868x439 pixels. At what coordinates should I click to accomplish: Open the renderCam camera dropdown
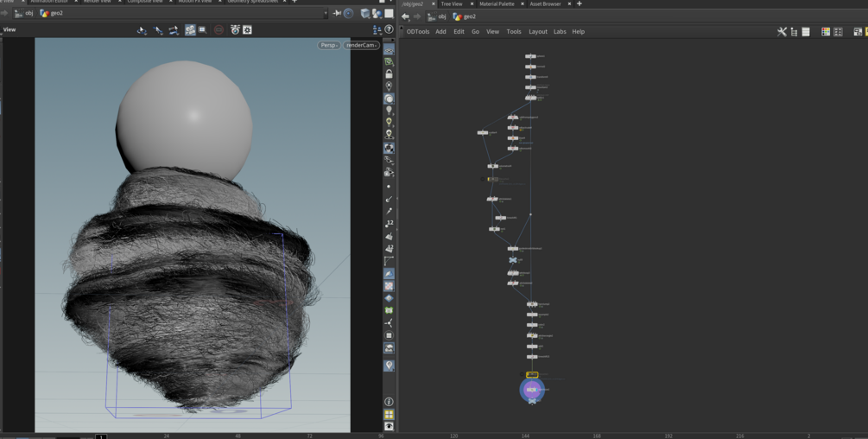point(361,45)
